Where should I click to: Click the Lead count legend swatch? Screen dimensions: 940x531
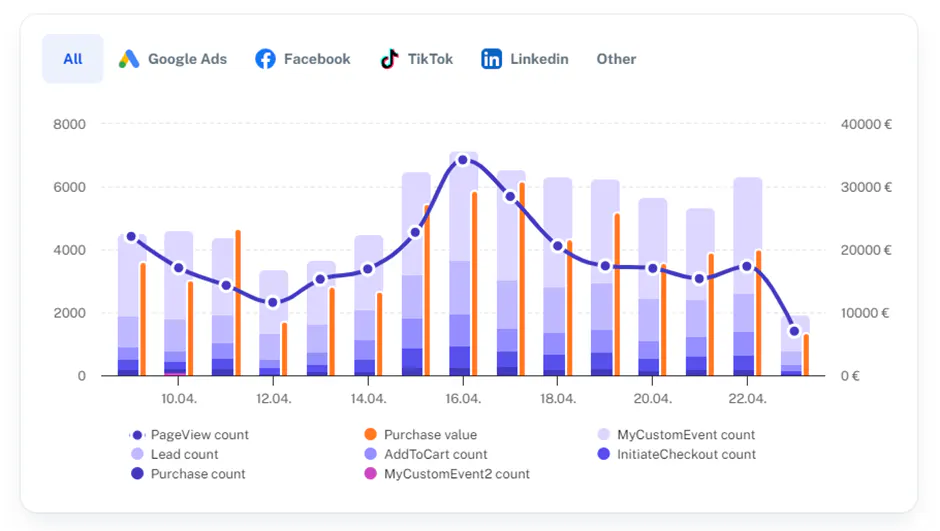coord(137,454)
